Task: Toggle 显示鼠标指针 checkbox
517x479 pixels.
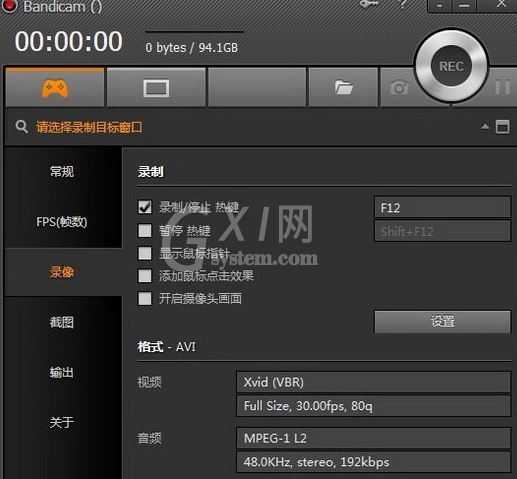Action: tap(145, 253)
